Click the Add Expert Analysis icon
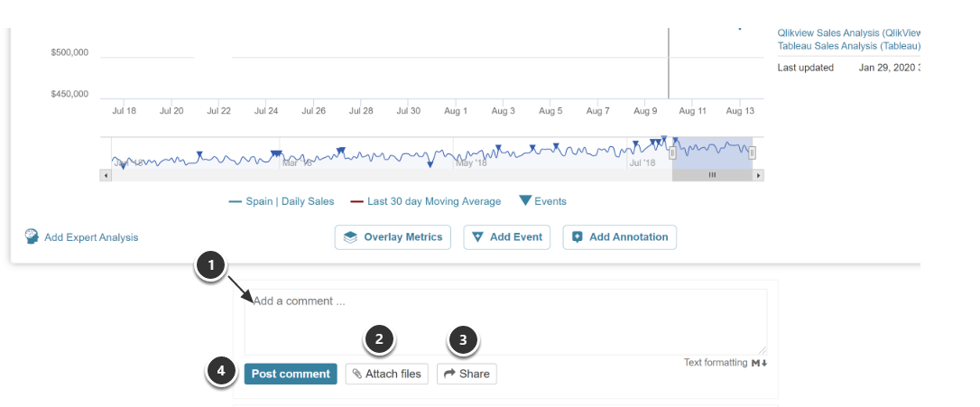This screenshot has width=980, height=407. tap(32, 236)
